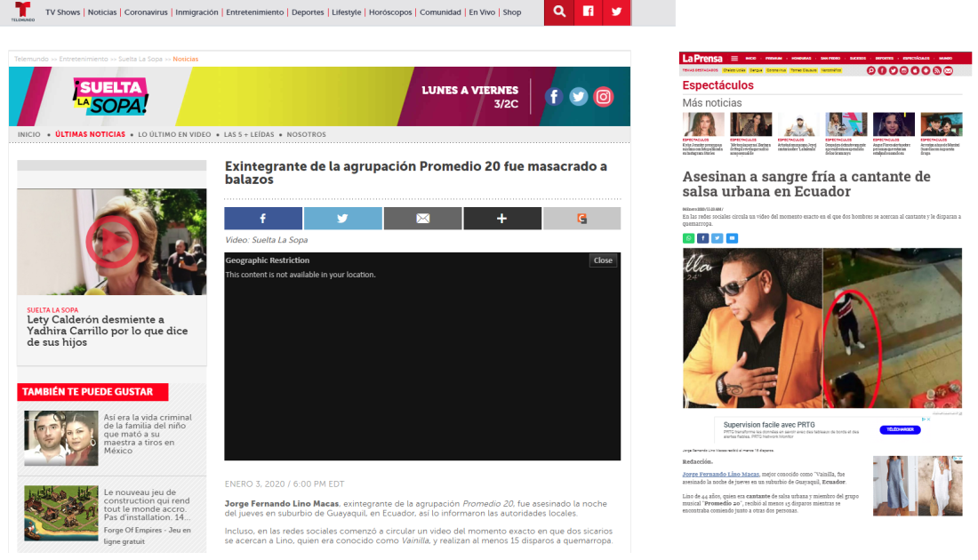This screenshot has height=560, width=978.
Task: Click the Telemundo breadcrumb link
Action: click(x=31, y=60)
